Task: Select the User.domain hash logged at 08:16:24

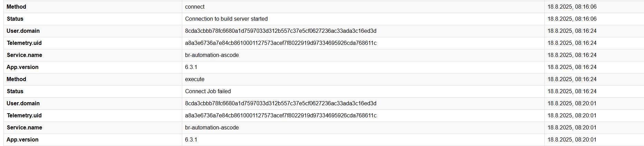Action: pos(281,31)
